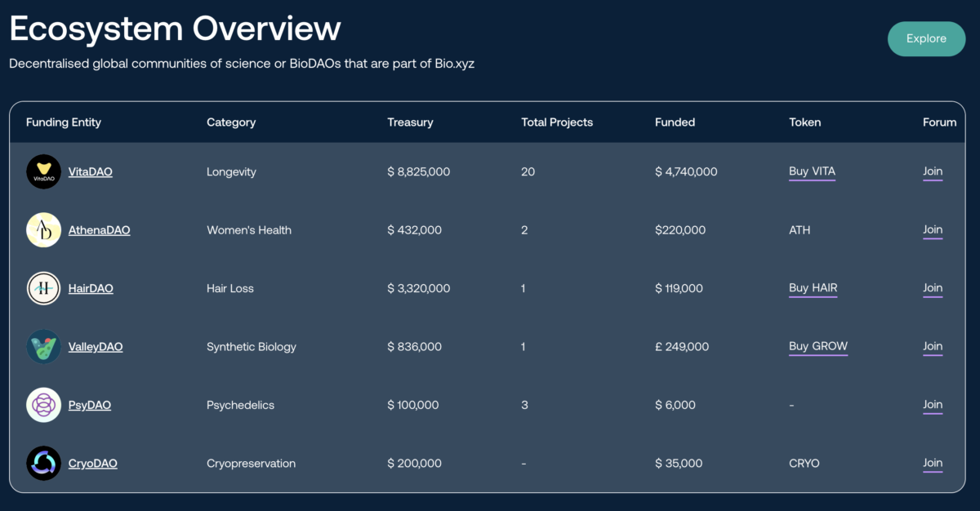The height and width of the screenshot is (511, 980).
Task: Click the VitaDAO logo icon
Action: pyautogui.click(x=43, y=171)
